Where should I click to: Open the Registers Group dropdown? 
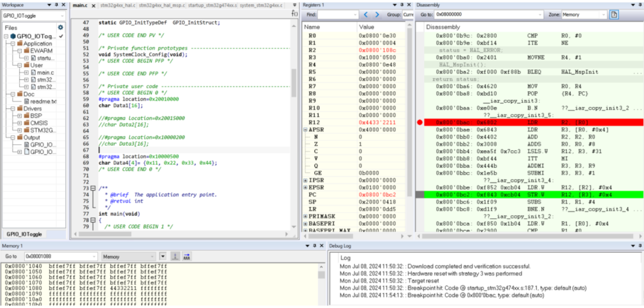tap(408, 14)
